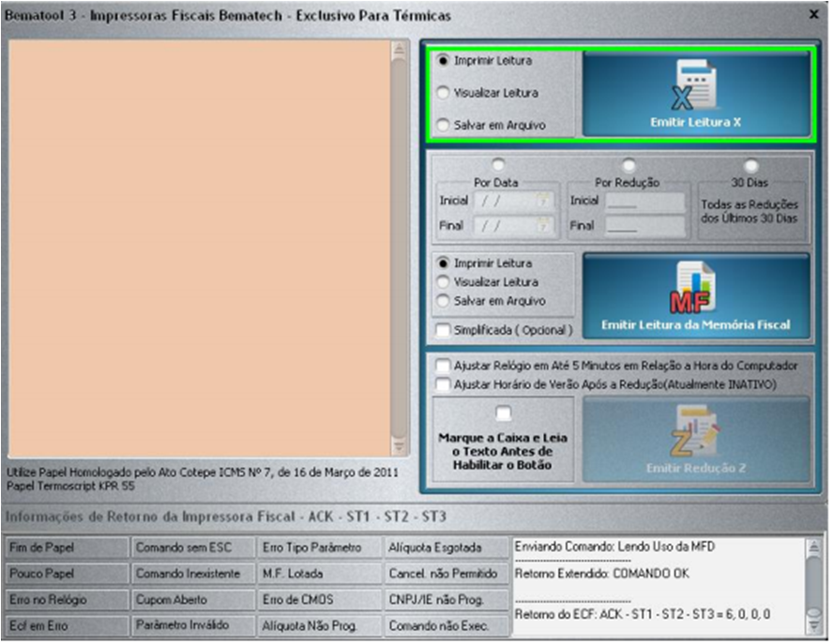Click the Retorno do ECF: ACK line
Screen dimensions: 833x644
click(643, 614)
